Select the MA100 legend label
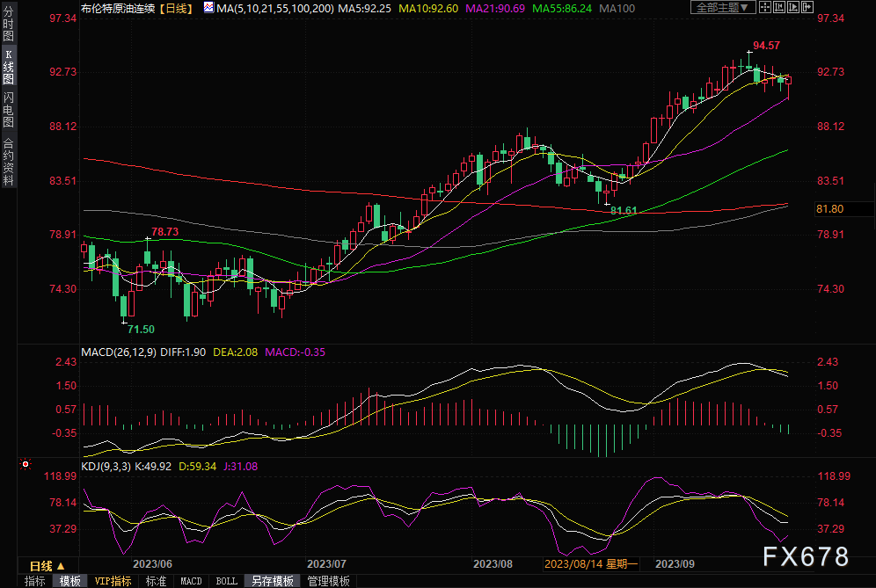The image size is (876, 588). pyautogui.click(x=617, y=9)
